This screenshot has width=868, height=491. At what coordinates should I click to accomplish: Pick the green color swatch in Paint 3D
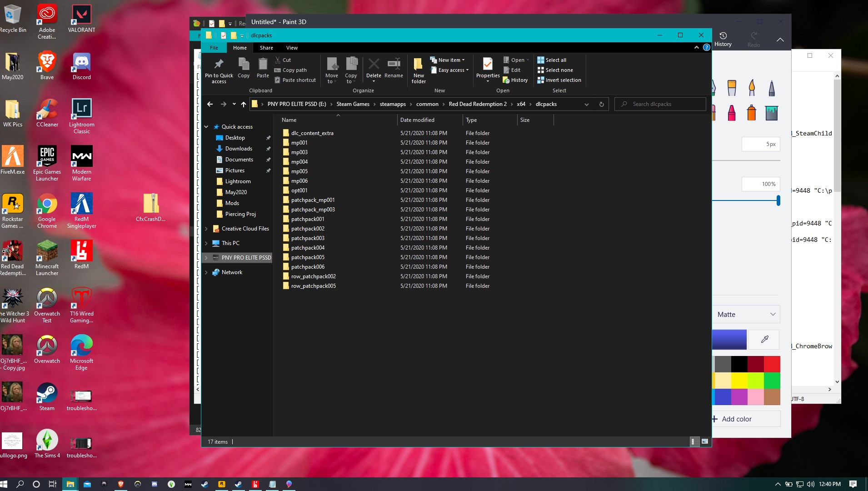pyautogui.click(x=771, y=381)
